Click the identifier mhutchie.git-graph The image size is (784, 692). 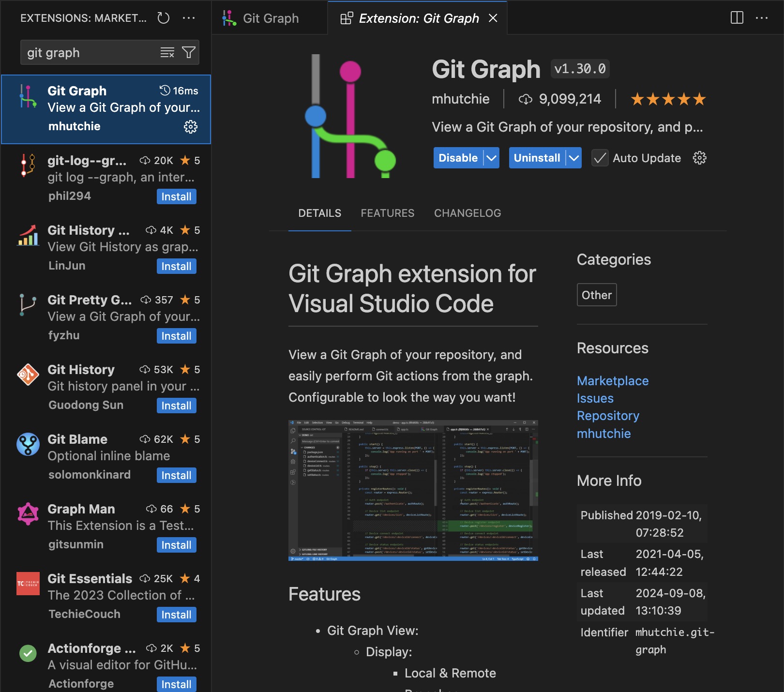pos(675,641)
